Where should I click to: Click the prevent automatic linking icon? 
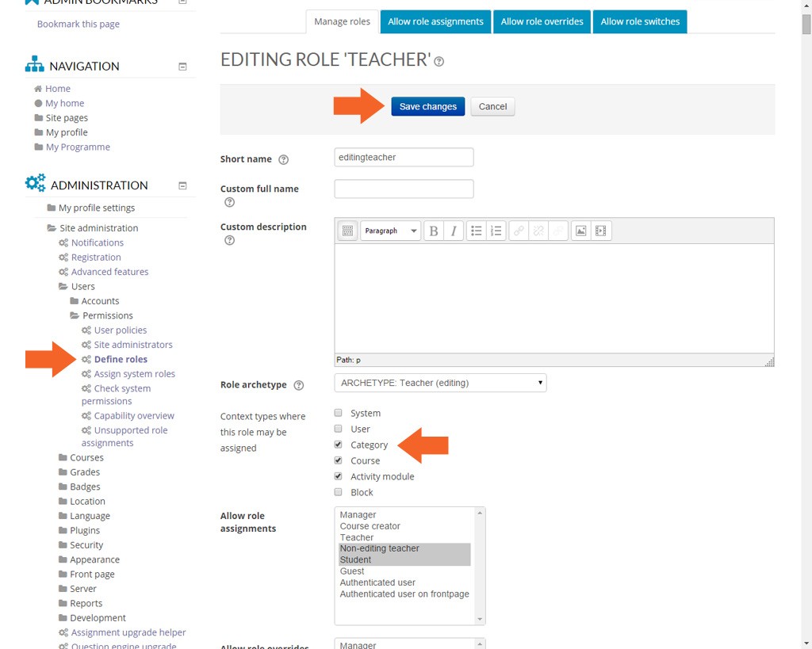tap(557, 231)
